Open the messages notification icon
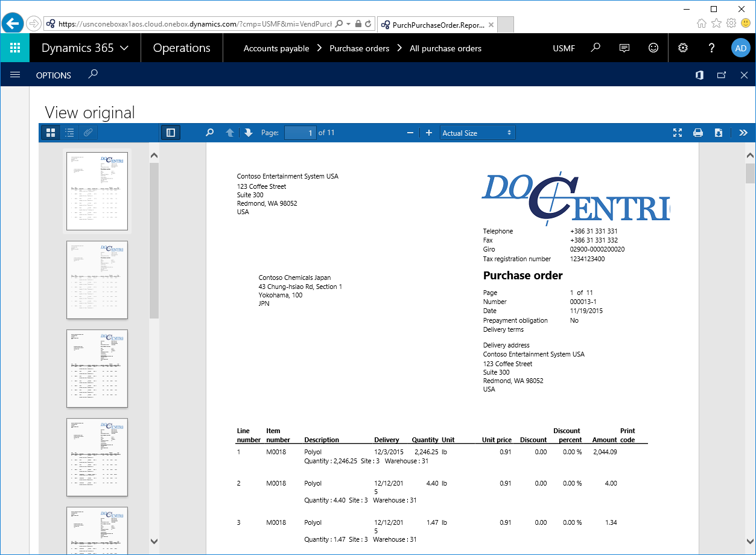 click(x=624, y=48)
